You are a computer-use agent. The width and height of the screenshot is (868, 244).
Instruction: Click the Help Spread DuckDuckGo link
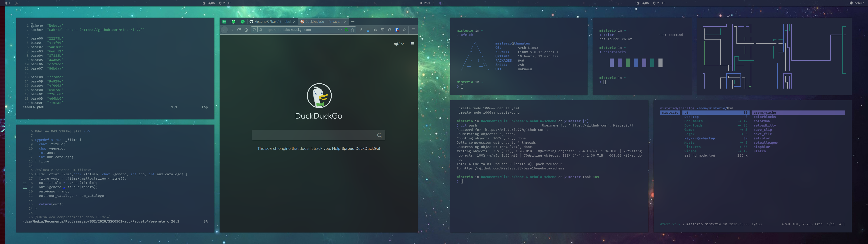pos(356,149)
